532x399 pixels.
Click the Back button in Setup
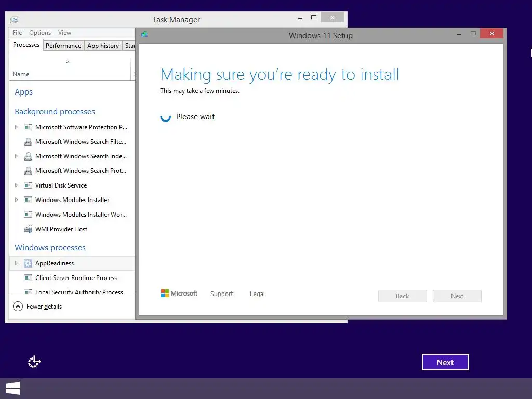403,296
